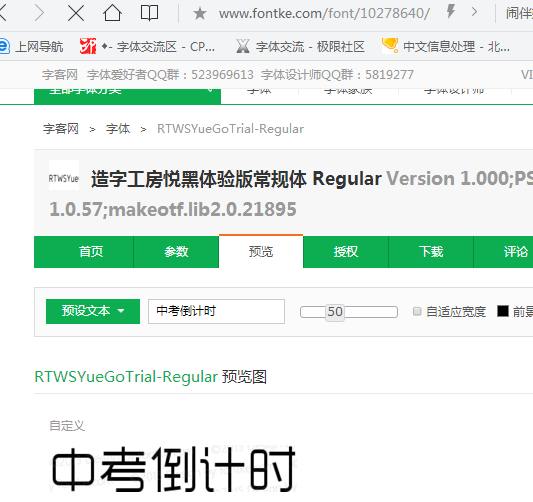Click the black foreground color swatch
533x502 pixels.
(x=503, y=311)
